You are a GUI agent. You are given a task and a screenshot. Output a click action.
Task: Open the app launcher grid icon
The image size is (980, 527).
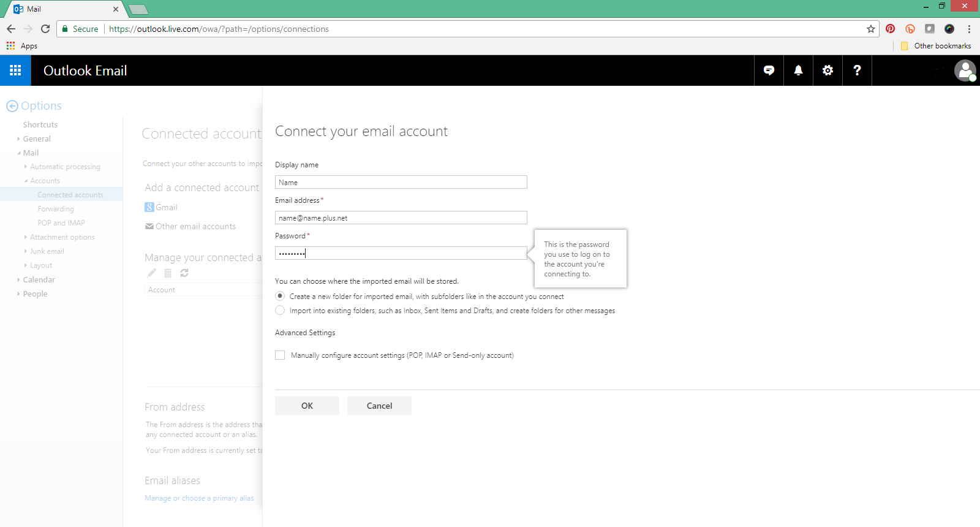pos(15,70)
